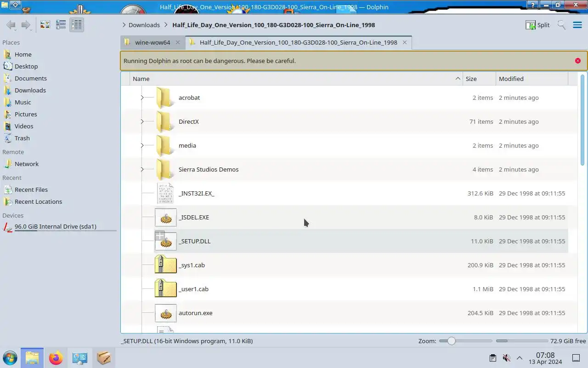
Task: Switch to Compact view mode
Action: coord(61,25)
